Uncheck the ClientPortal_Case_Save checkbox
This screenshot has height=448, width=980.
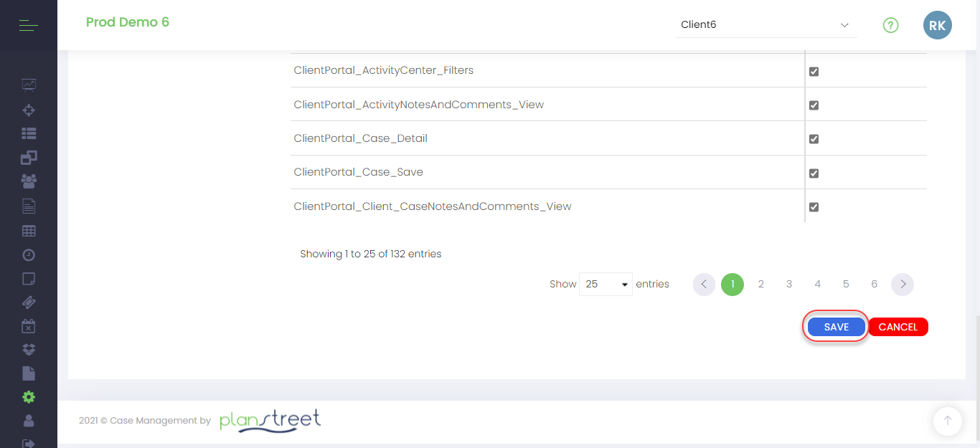(814, 173)
